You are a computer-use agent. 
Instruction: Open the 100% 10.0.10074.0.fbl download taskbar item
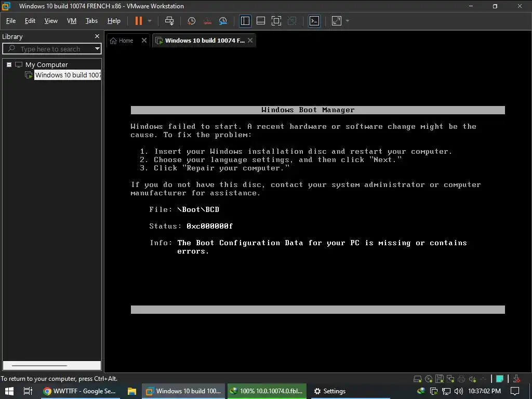click(267, 391)
